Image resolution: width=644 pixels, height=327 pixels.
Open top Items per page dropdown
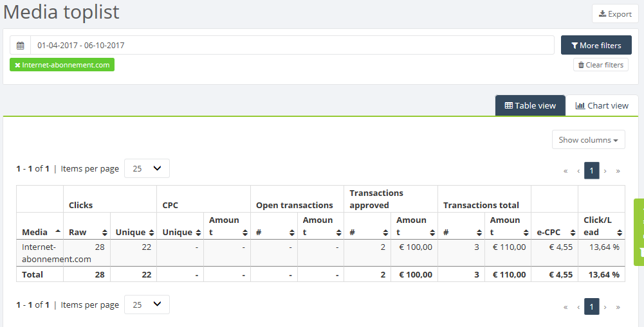click(x=147, y=168)
